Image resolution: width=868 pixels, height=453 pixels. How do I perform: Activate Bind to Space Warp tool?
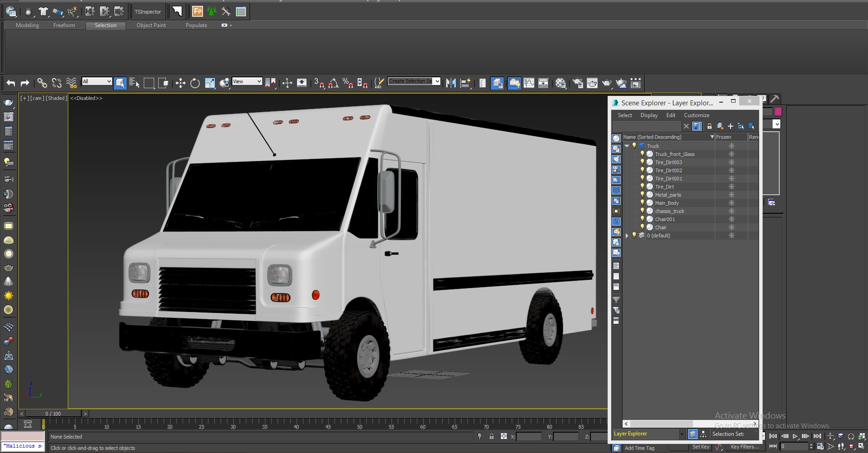point(71,83)
